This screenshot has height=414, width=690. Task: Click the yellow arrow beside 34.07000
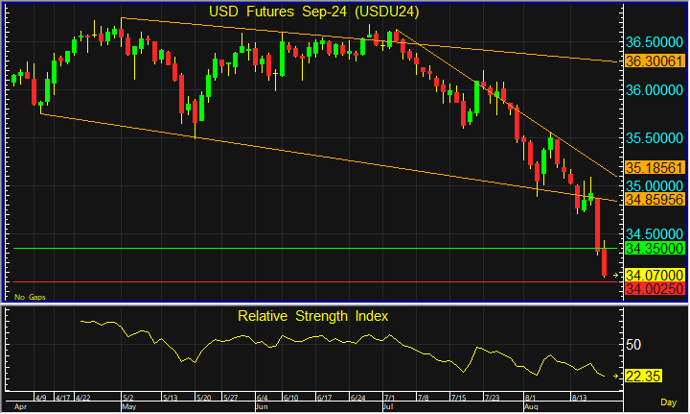coord(616,275)
